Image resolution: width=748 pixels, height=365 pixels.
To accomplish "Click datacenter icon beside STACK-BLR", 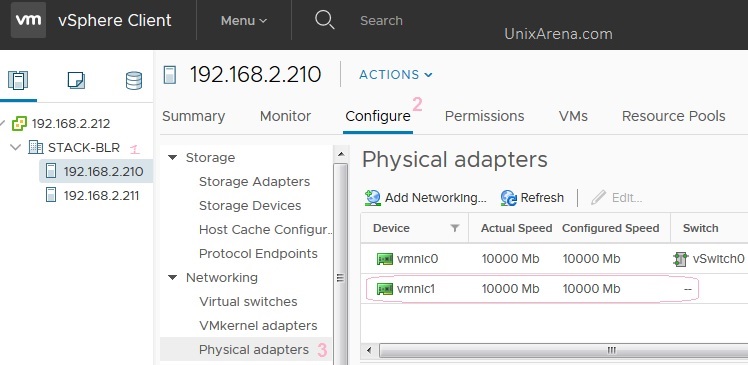I will click(36, 147).
